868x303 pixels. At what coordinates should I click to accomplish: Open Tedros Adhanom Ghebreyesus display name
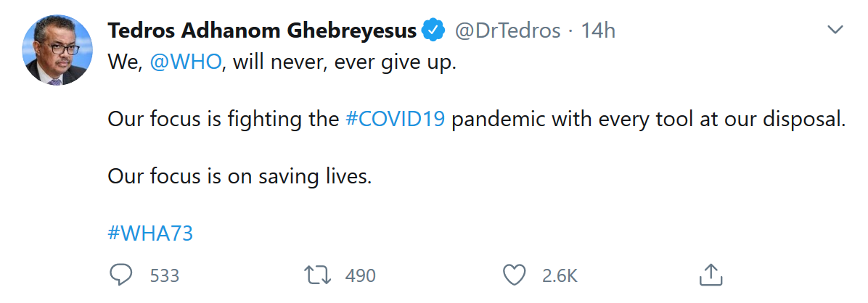tap(261, 30)
